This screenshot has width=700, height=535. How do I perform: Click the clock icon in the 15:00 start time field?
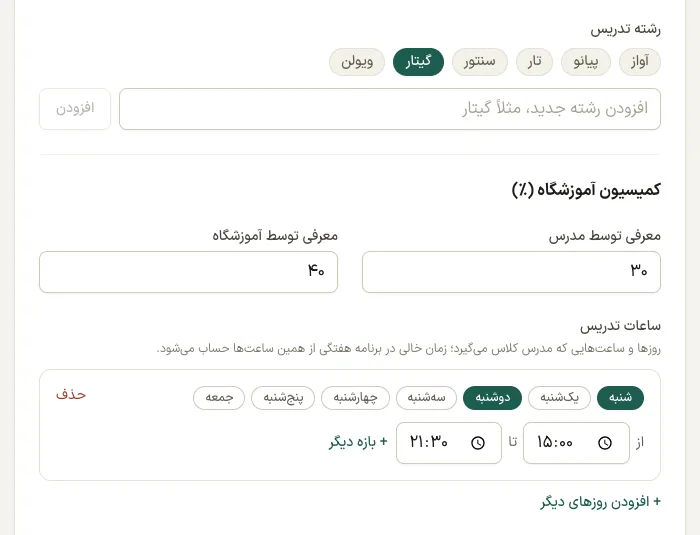pyautogui.click(x=604, y=443)
